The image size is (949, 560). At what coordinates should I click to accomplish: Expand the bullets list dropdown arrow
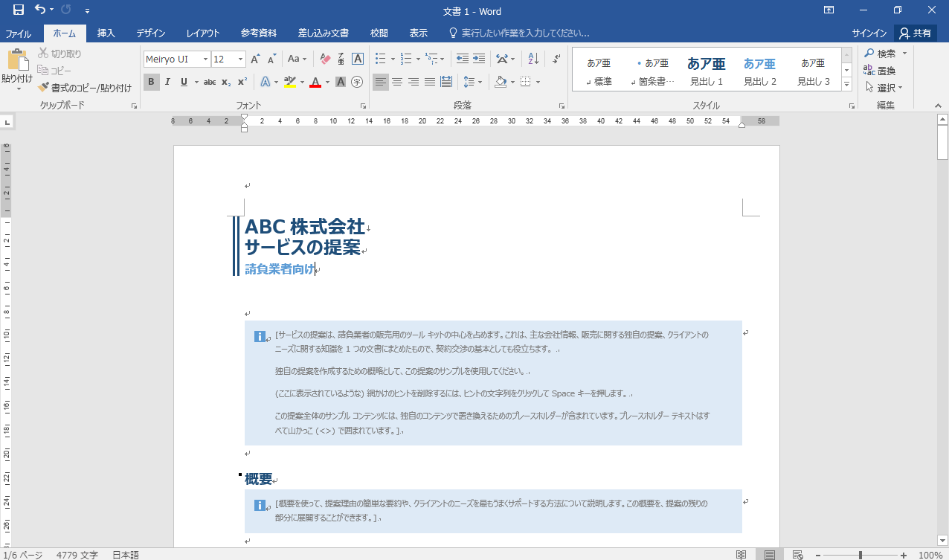393,59
